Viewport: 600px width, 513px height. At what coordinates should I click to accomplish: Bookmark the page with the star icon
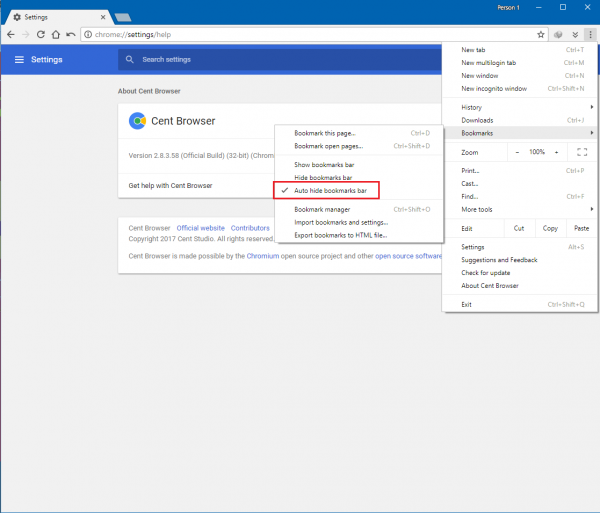click(541, 35)
